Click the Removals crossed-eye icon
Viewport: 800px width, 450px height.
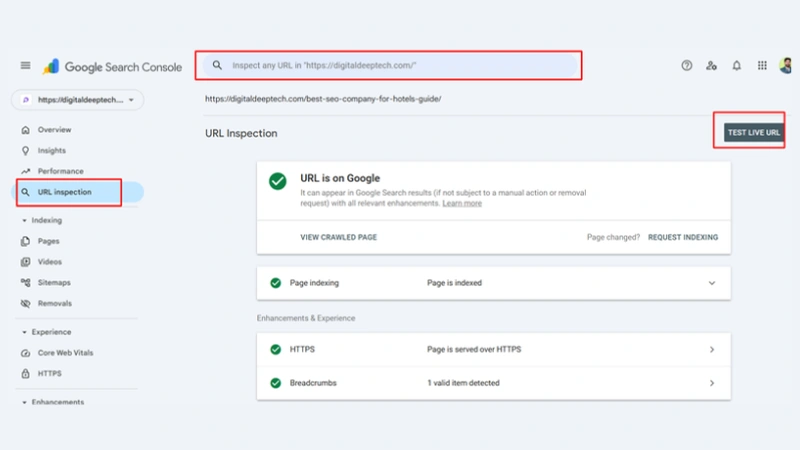(26, 303)
